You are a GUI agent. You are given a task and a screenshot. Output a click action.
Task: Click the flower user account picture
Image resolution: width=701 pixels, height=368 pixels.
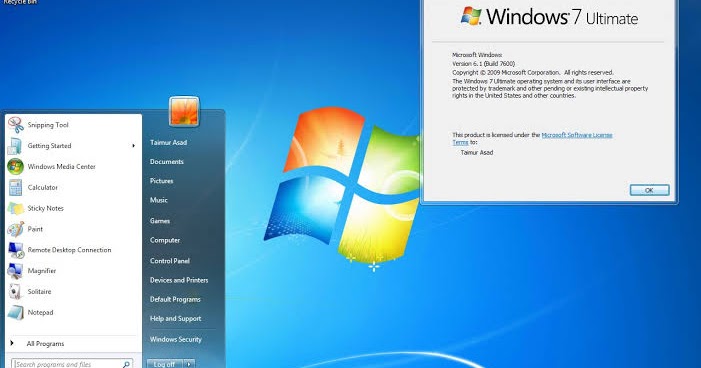pos(184,111)
